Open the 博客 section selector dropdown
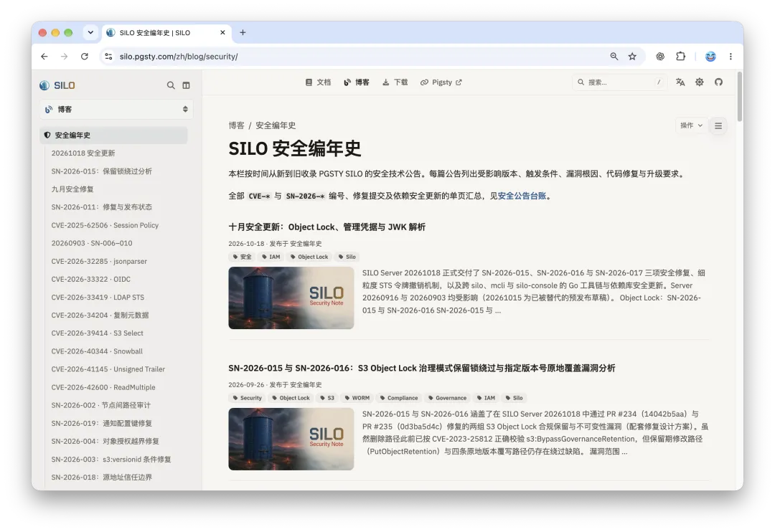This screenshot has height=532, width=775. (116, 109)
